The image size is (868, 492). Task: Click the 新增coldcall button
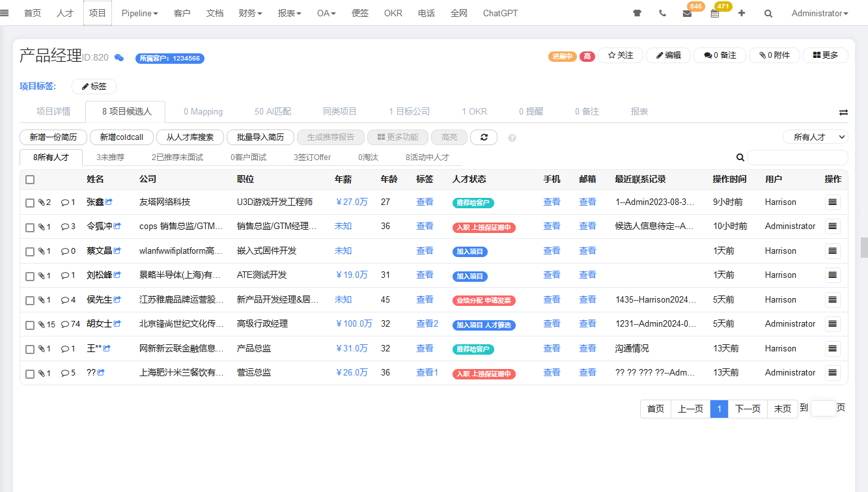[121, 137]
